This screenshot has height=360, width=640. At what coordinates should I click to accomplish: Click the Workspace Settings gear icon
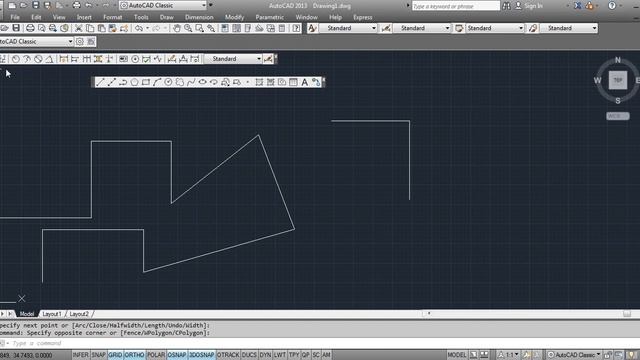coord(80,42)
